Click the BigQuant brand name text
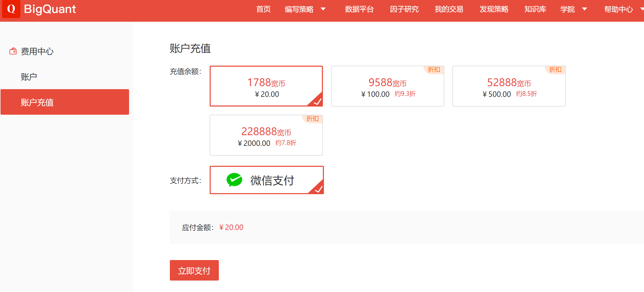Image resolution: width=644 pixels, height=292 pixels. pyautogui.click(x=50, y=9)
